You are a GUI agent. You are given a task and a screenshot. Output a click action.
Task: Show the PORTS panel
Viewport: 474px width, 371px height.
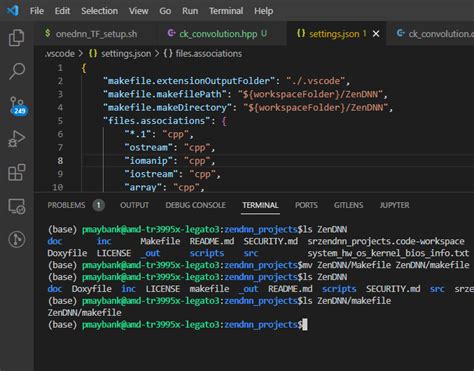pyautogui.click(x=306, y=205)
